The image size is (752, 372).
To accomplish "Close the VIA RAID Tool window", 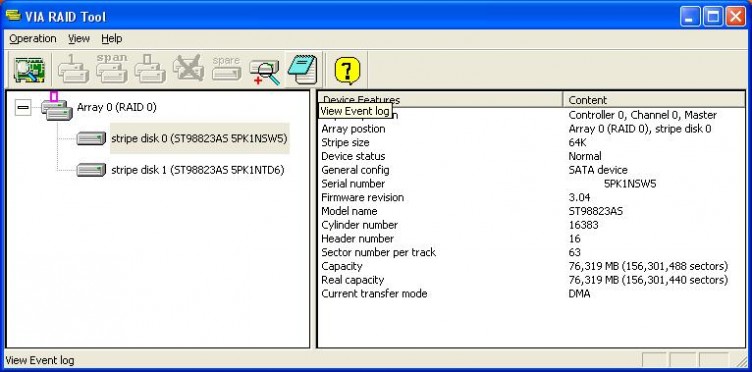I will click(735, 17).
